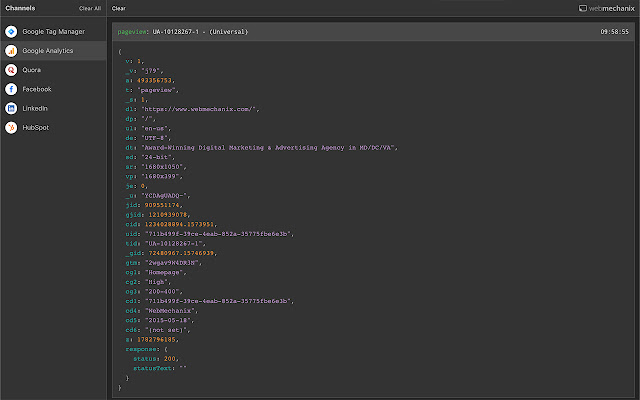Image resolution: width=640 pixels, height=400 pixels.
Task: Click the cg2 "High" value
Action: (156, 282)
